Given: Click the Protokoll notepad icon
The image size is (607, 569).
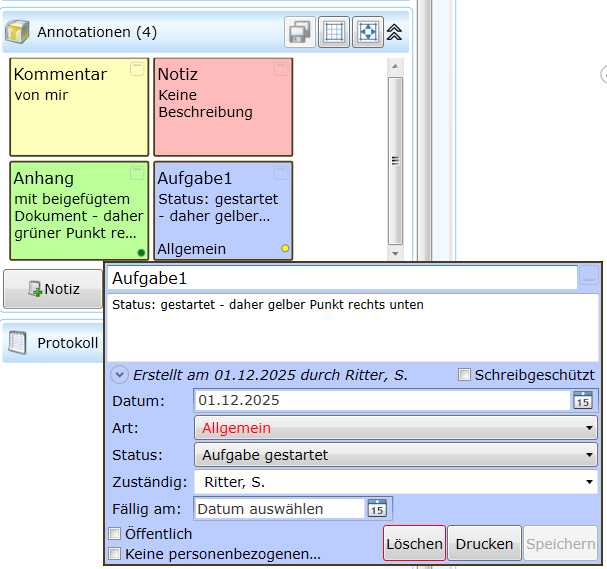Looking at the screenshot, I should (17, 343).
